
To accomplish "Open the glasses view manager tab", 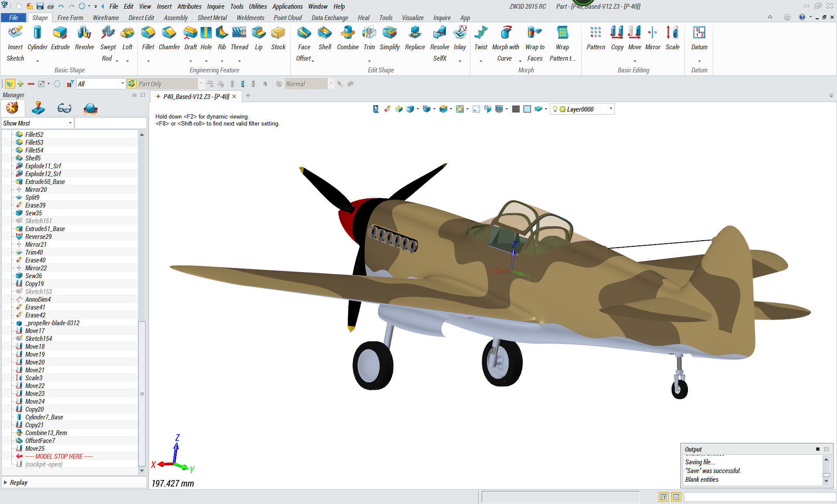I will [x=64, y=108].
